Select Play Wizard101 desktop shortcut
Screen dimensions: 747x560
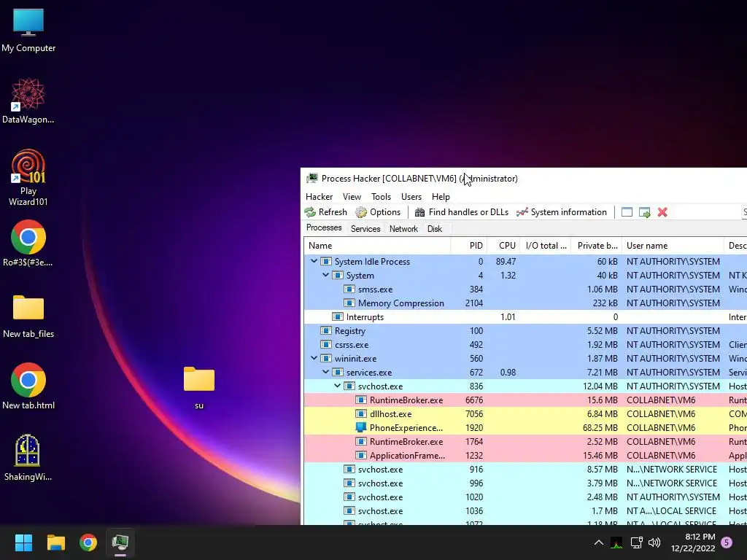pyautogui.click(x=28, y=178)
